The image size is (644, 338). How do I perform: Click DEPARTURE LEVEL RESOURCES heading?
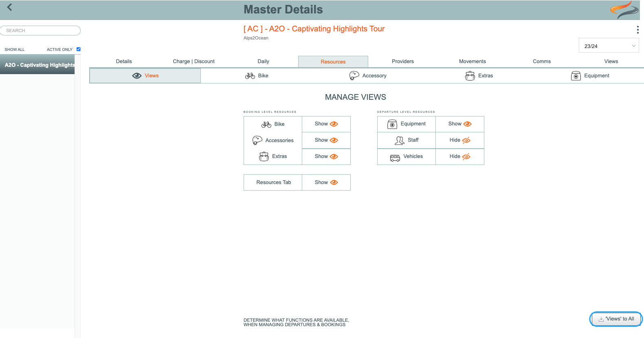click(406, 112)
